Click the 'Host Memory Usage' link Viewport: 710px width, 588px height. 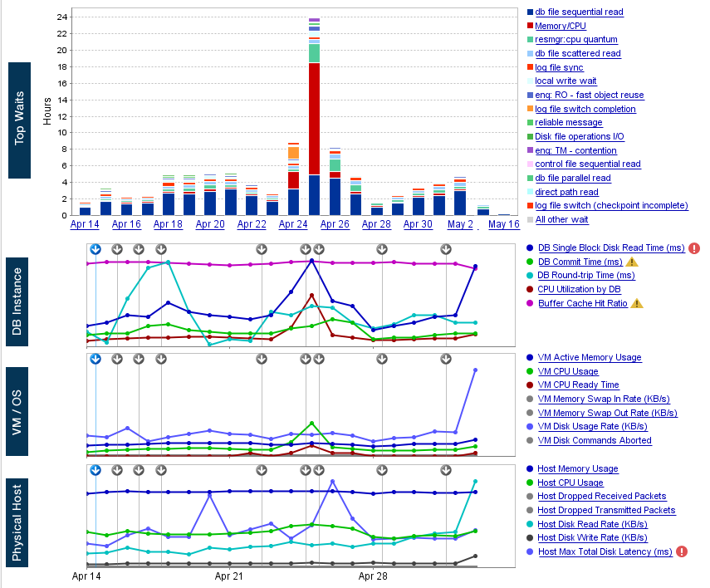pyautogui.click(x=578, y=469)
